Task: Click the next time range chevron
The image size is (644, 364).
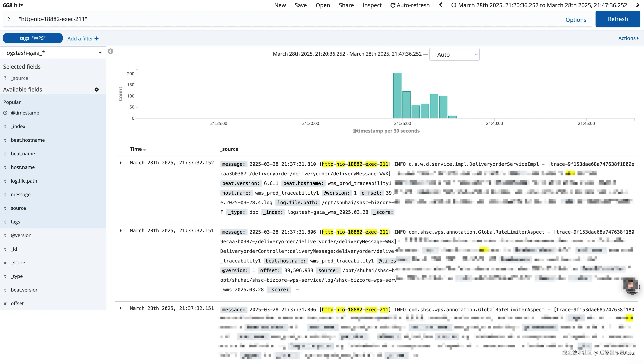Action: tap(638, 5)
